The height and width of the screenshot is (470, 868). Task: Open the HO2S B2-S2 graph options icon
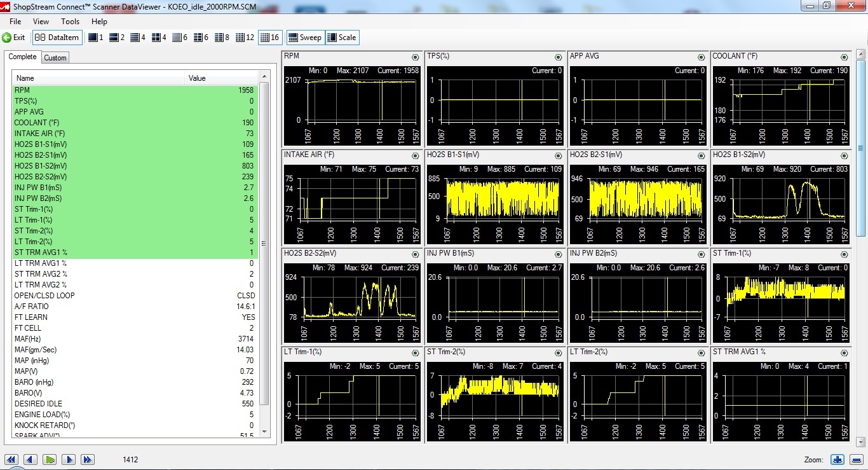[x=416, y=254]
